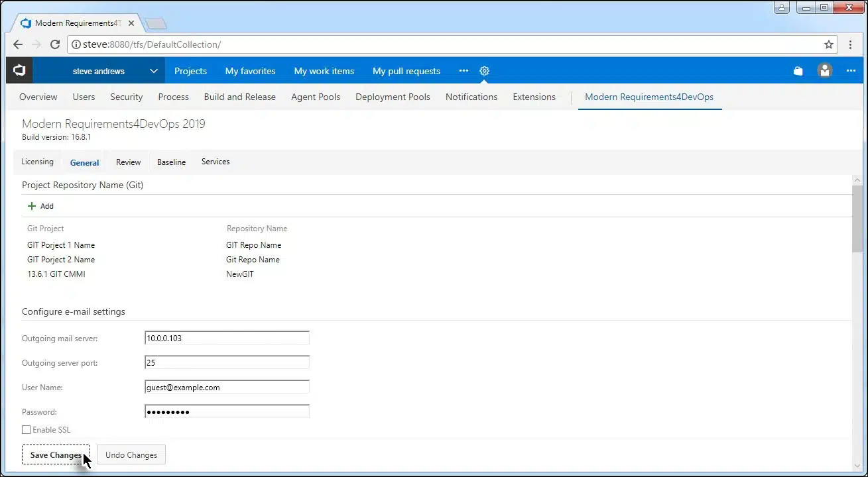Viewport: 868px width, 477px height.
Task: Open the admin settings gear icon
Action: (484, 71)
